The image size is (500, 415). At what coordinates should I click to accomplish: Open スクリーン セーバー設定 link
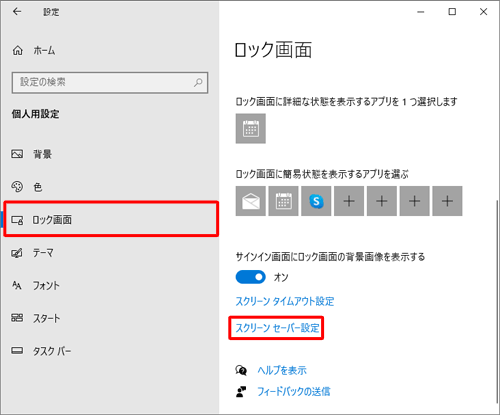(277, 328)
